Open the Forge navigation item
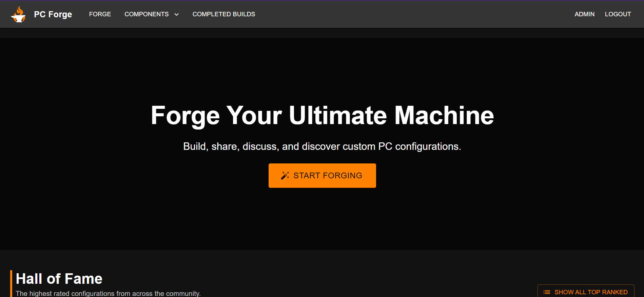The height and width of the screenshot is (297, 644). (100, 14)
